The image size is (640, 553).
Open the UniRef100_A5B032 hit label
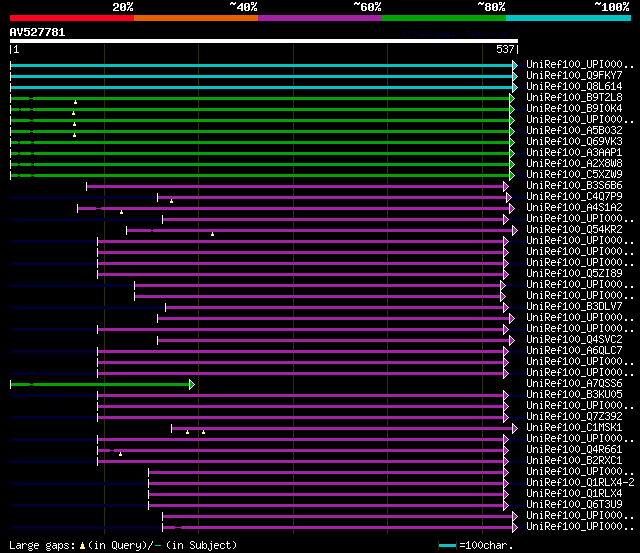pos(574,131)
